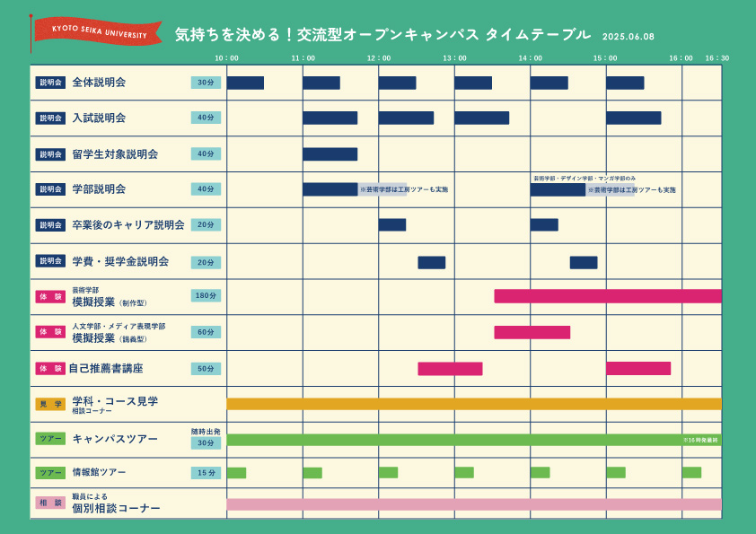The height and width of the screenshot is (534, 756).
Task: Select the 12:00 入試説明会 session bar
Action: 407,118
